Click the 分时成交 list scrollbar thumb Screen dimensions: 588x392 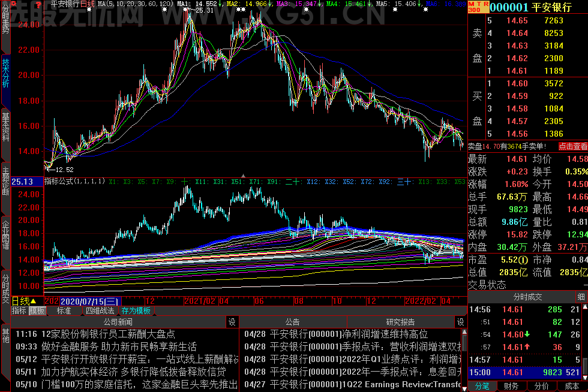pyautogui.click(x=584, y=366)
